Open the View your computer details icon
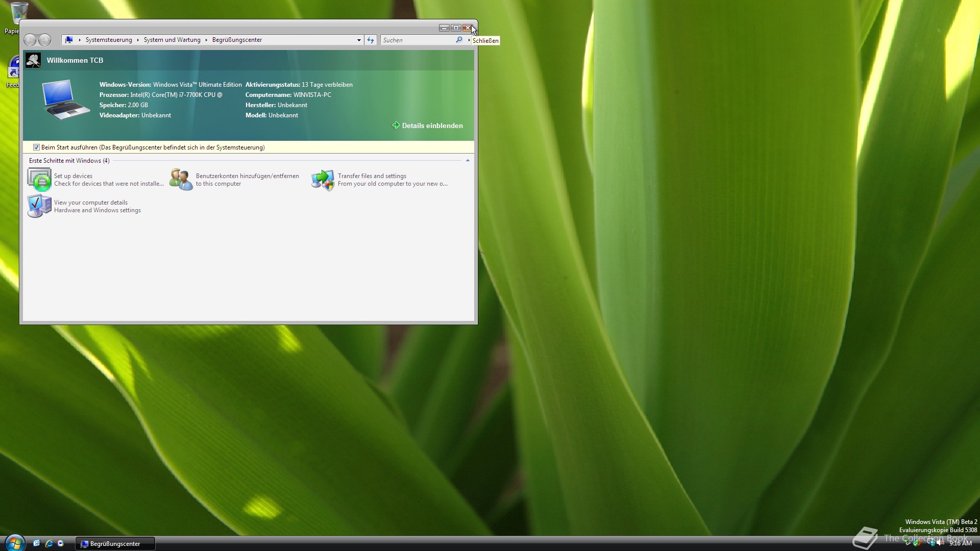Screen dimensions: 980x551 point(39,206)
